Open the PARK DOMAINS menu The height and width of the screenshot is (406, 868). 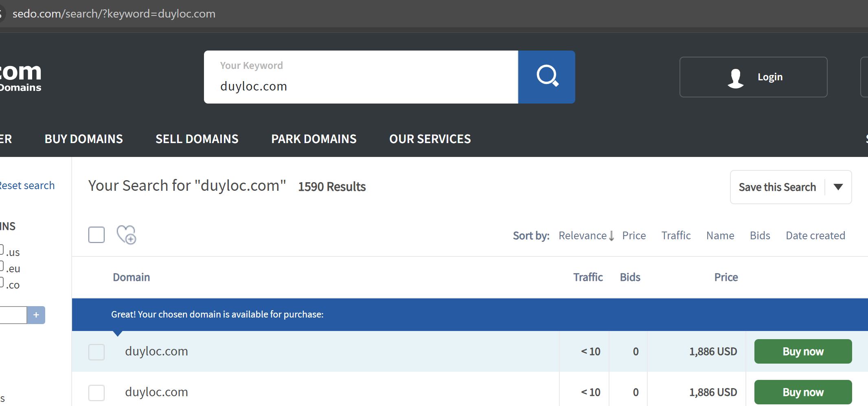point(314,139)
